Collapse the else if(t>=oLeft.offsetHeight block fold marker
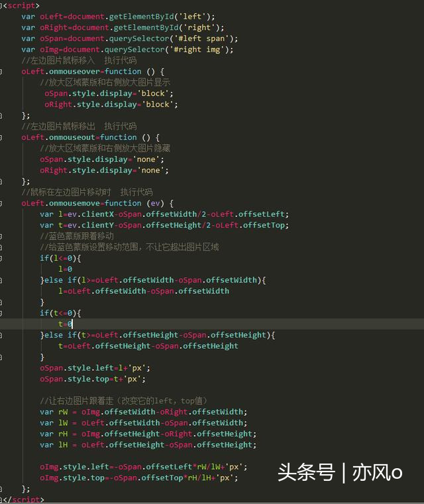The image size is (424, 504). (1, 336)
